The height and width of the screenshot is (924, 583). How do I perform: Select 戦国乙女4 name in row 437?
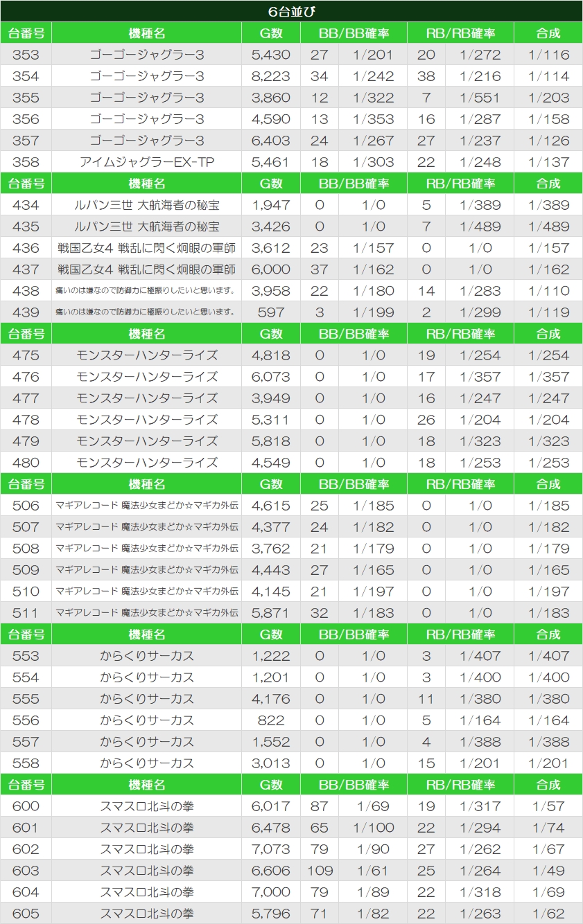point(147,269)
